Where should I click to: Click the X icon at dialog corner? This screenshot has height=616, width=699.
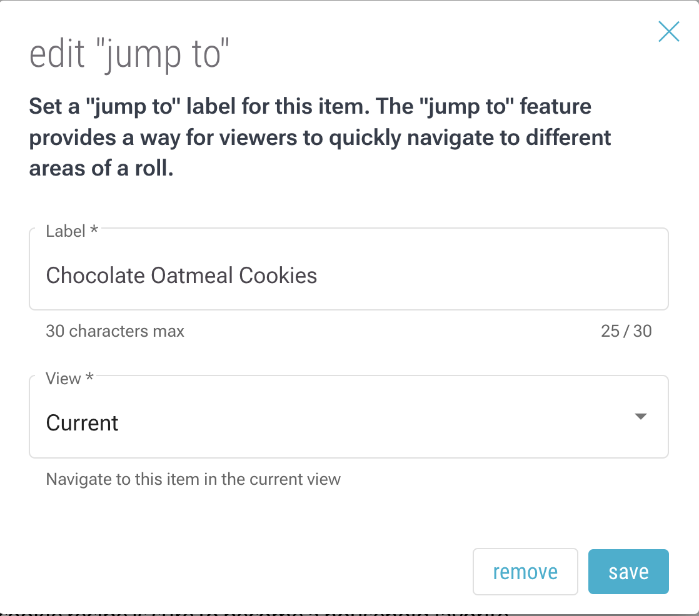pos(668,32)
